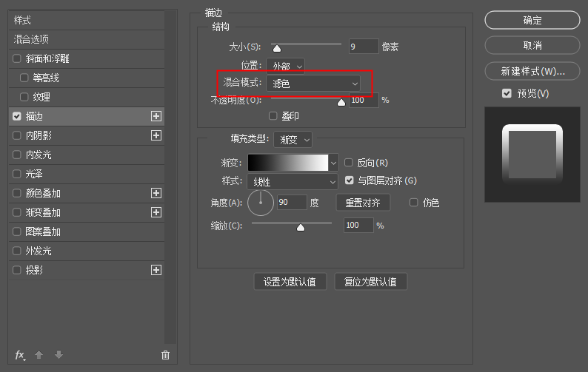Open the gradient picker dropdown arrow
Image resolution: width=588 pixels, height=372 pixels.
(x=333, y=163)
